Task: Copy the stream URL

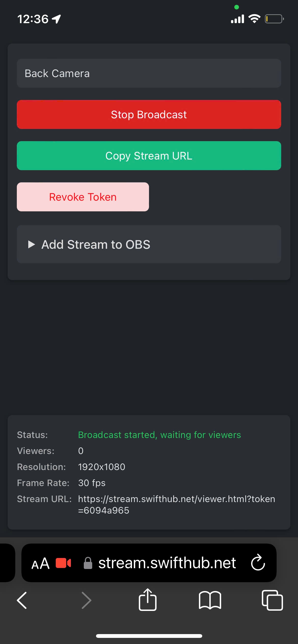Action: 149,156
